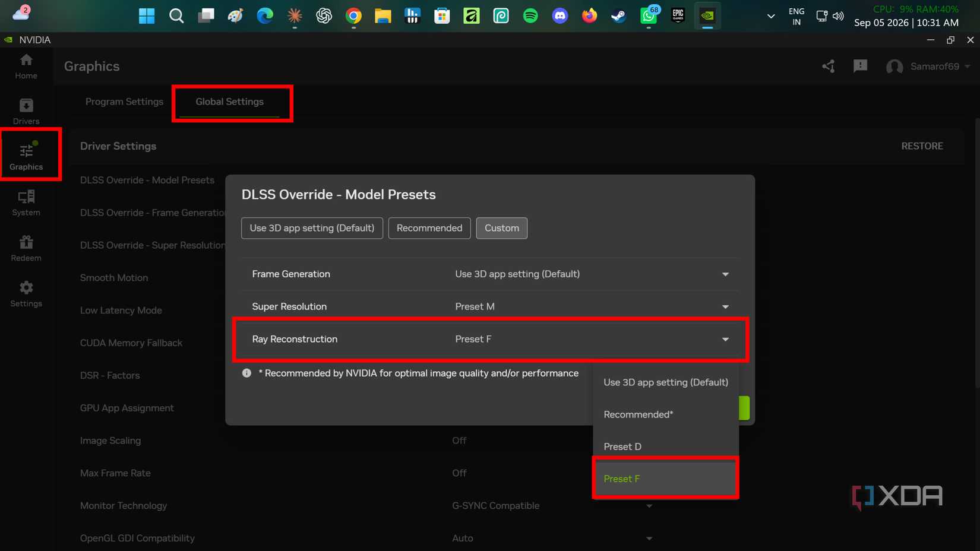Open ChatGPT from the taskbar
The image size is (980, 551).
(x=324, y=16)
